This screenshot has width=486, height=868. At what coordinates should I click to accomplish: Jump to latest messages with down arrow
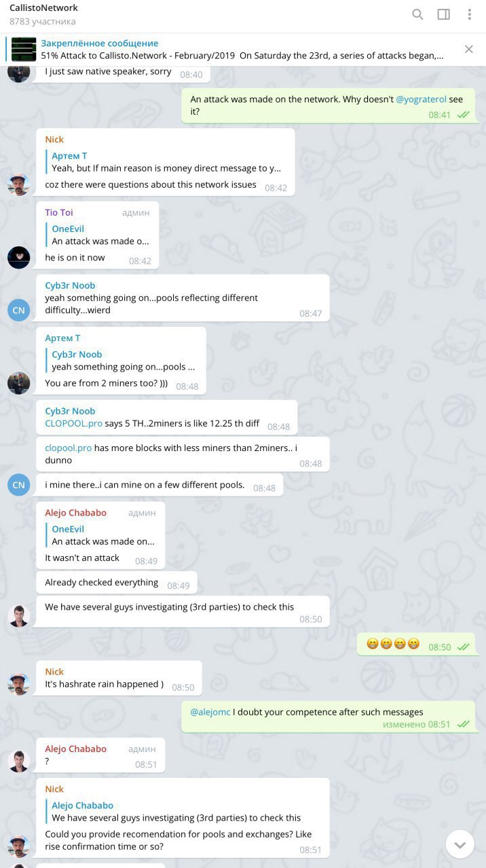[460, 844]
